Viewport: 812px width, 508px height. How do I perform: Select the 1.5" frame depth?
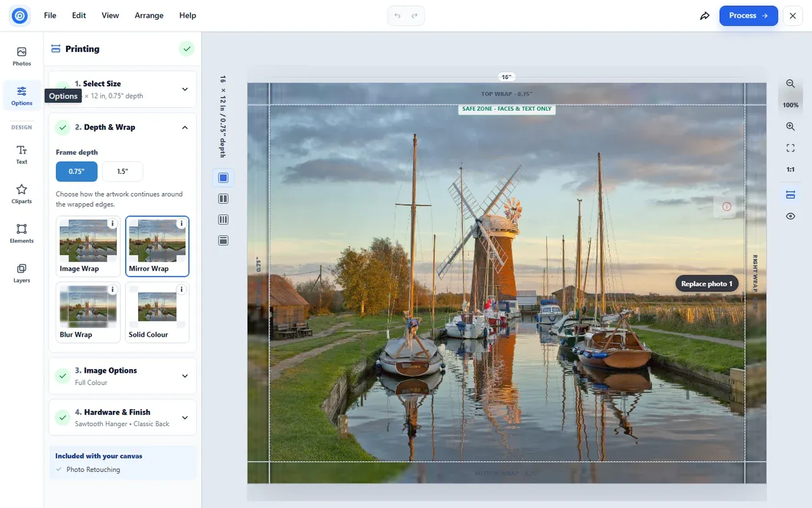point(122,171)
